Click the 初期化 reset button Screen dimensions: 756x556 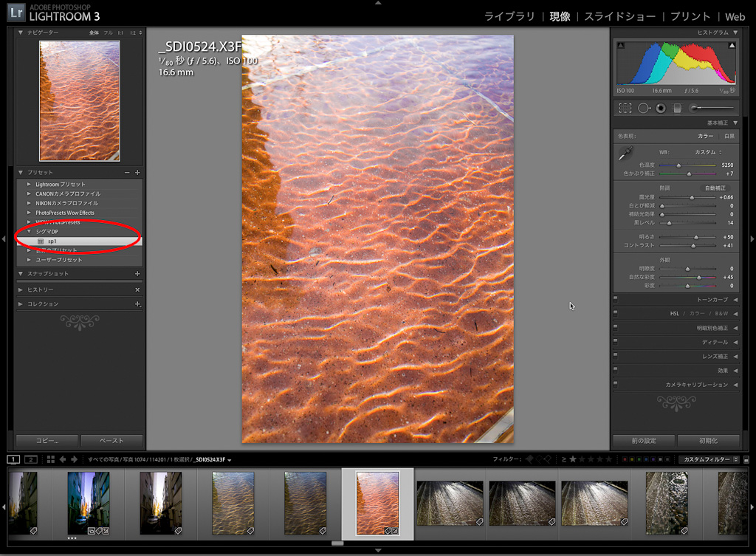[708, 441]
